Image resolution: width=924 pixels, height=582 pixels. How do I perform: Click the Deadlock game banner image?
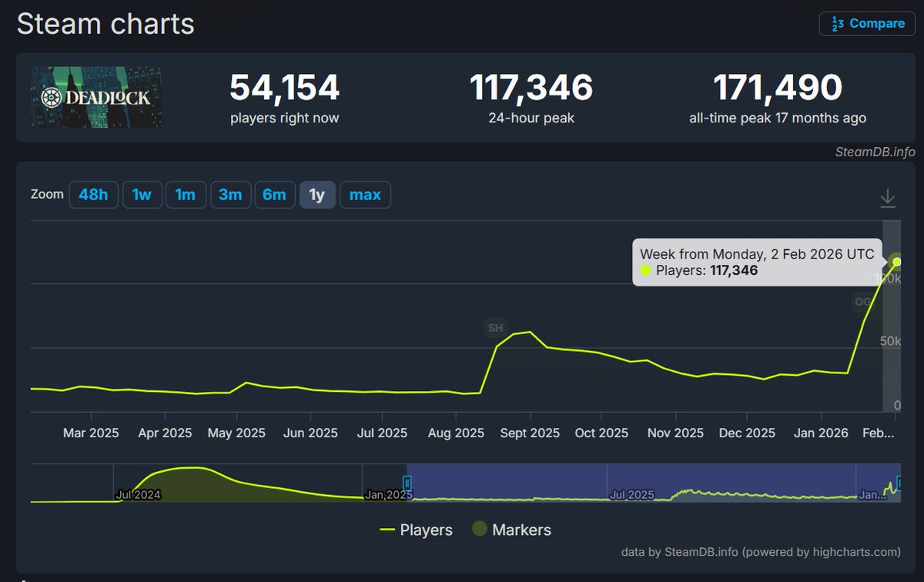(x=95, y=97)
